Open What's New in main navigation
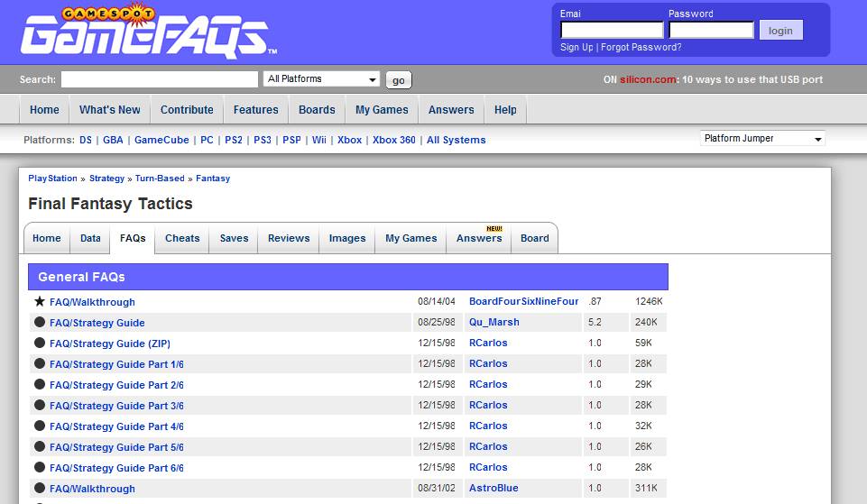Viewport: 867px width, 504px height. pyautogui.click(x=109, y=109)
